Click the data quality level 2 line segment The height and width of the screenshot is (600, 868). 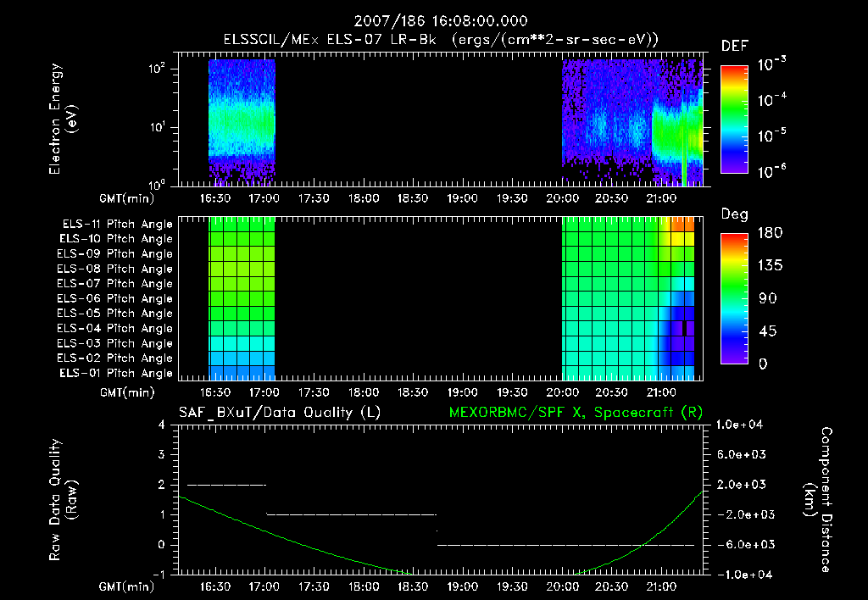click(x=227, y=485)
